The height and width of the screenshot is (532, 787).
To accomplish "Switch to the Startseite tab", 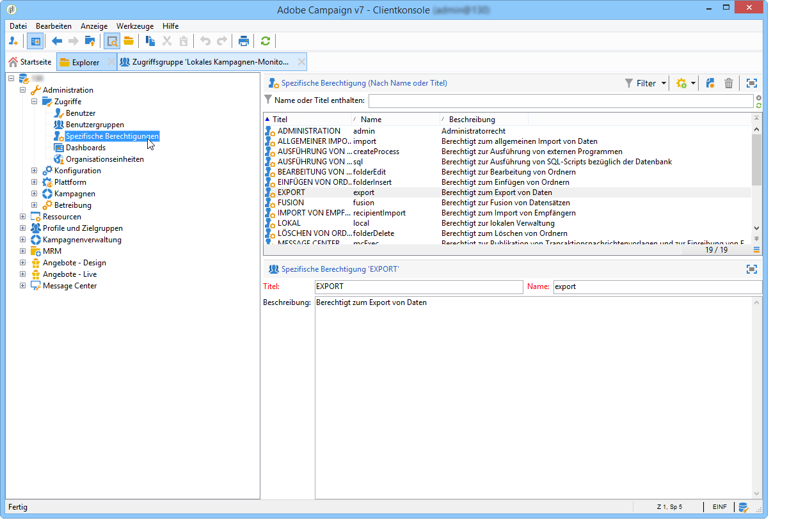I will coord(30,62).
